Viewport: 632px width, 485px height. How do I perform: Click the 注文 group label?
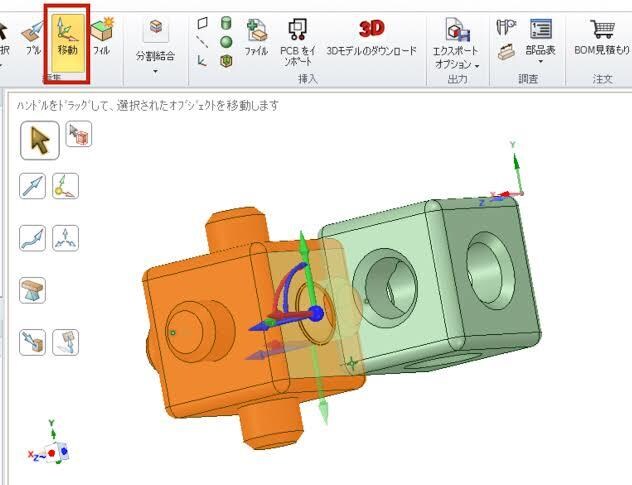[x=602, y=79]
